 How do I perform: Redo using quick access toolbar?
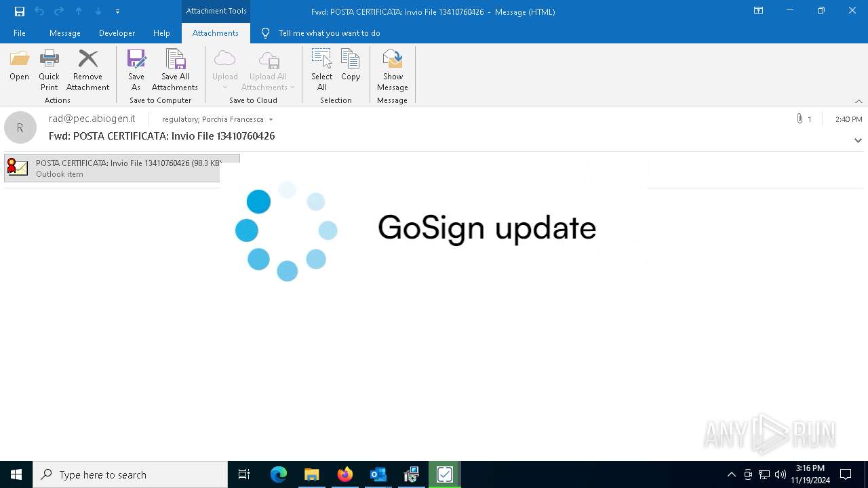click(x=59, y=12)
